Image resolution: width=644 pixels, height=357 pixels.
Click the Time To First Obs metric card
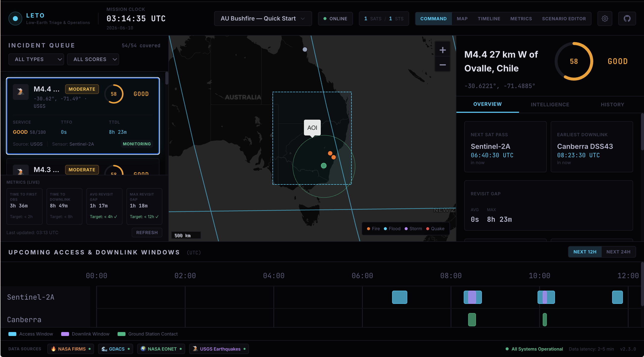(x=24, y=206)
